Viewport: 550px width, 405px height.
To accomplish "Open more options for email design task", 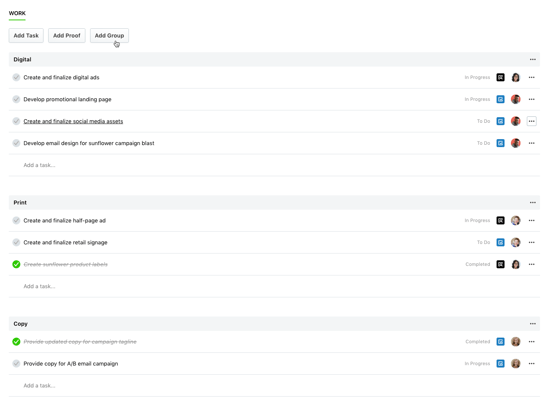I will (532, 143).
